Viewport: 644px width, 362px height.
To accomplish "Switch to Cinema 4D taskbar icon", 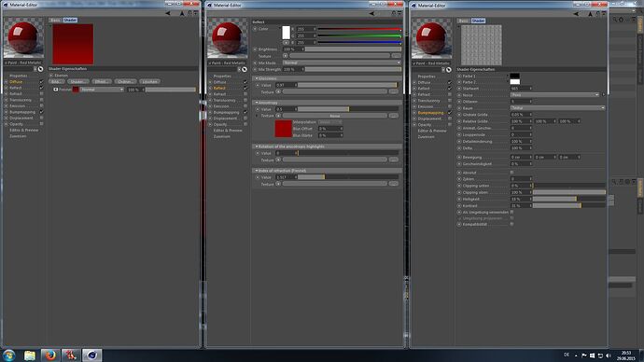I will point(91,355).
